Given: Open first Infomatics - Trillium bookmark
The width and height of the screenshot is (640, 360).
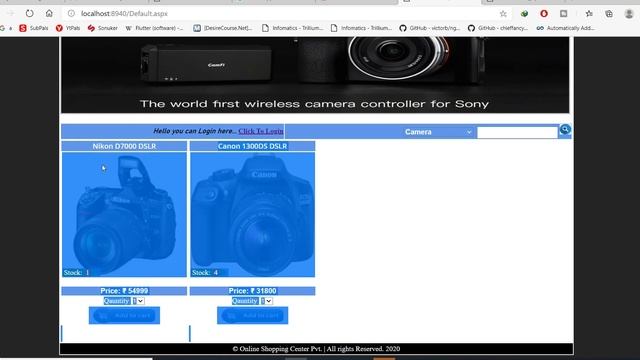Looking at the screenshot, I should (x=292, y=28).
